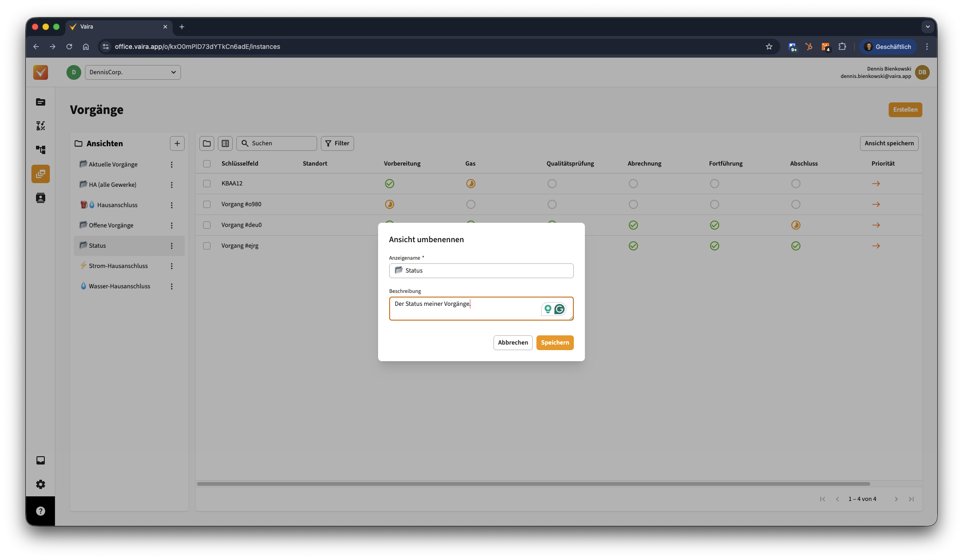Image resolution: width=963 pixels, height=560 pixels.
Task: Toggle the select-all checkbox in table header
Action: click(x=207, y=164)
